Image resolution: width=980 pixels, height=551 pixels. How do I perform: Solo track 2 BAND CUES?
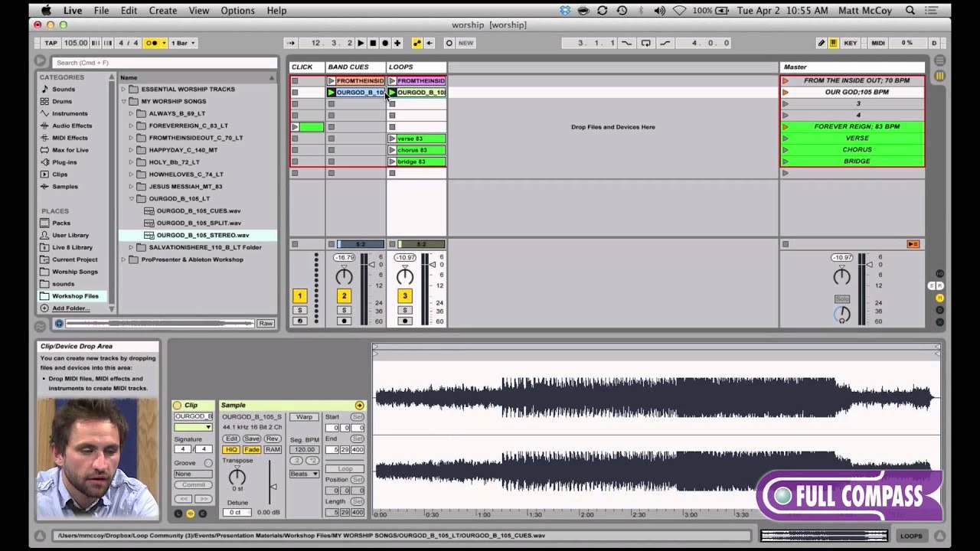(344, 310)
